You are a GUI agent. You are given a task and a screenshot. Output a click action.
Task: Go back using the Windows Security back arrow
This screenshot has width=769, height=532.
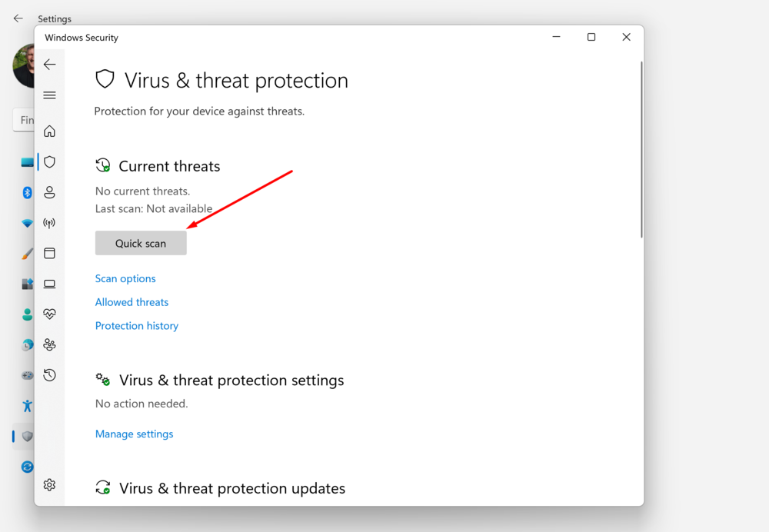point(50,65)
